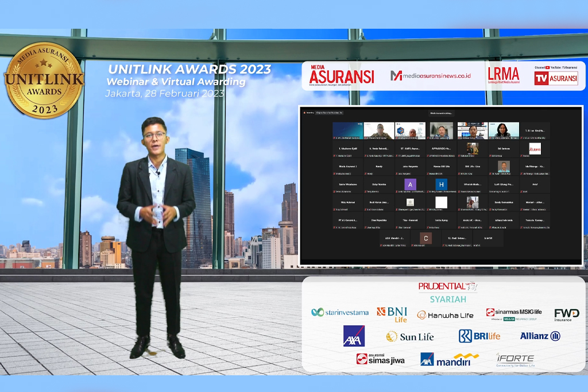Select the grey placeholder avatar participant tile
The image size is (588, 392).
[x=410, y=203]
